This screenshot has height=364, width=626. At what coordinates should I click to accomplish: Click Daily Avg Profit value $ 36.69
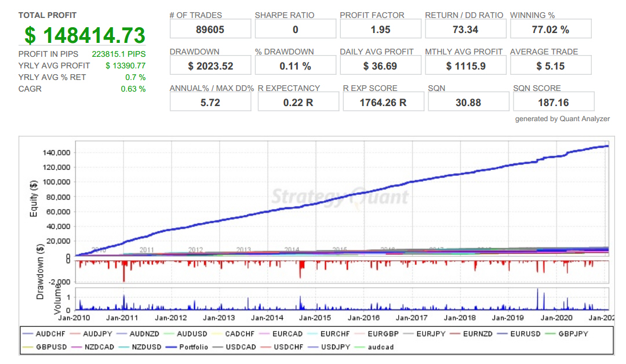point(380,66)
